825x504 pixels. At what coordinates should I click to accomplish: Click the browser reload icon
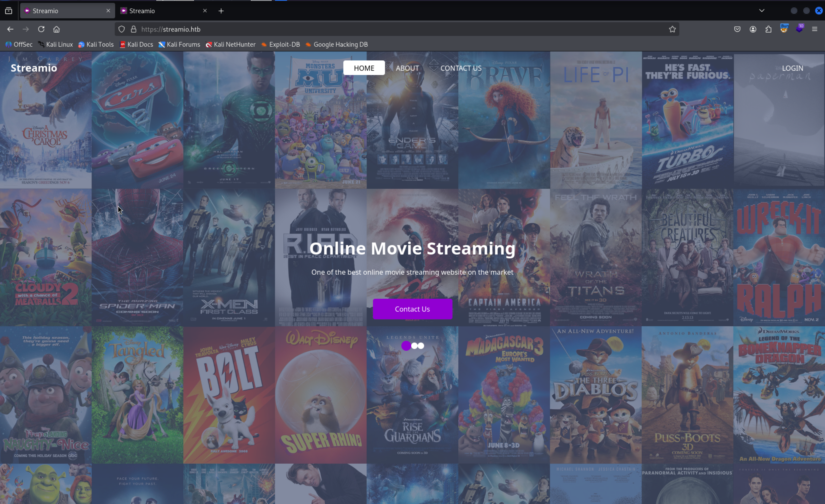point(41,29)
